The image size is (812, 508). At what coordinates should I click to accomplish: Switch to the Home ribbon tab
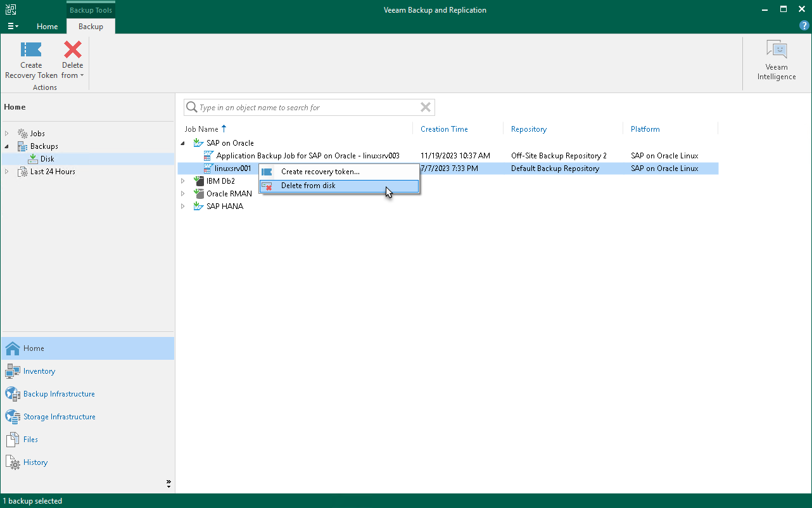point(48,27)
